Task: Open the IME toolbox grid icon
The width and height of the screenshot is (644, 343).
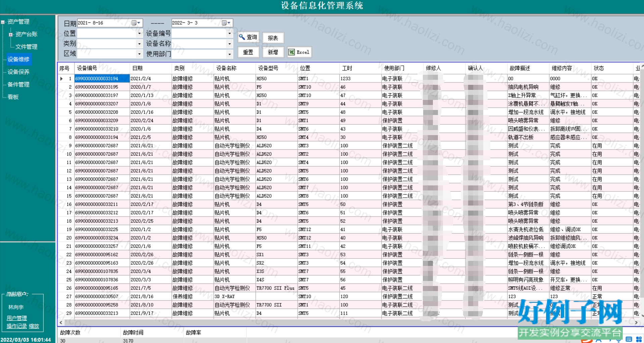Action: click(639, 339)
